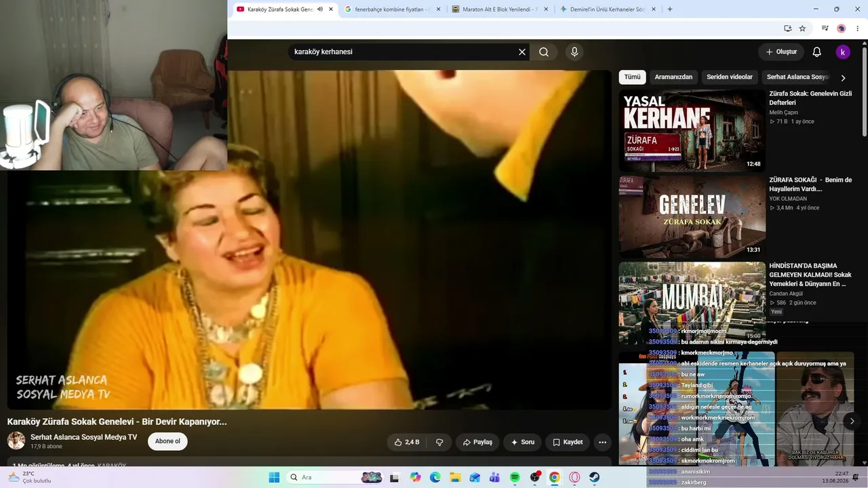Open Serhat Aslanca channel avatar
Image resolution: width=868 pixels, height=488 pixels.
click(16, 441)
